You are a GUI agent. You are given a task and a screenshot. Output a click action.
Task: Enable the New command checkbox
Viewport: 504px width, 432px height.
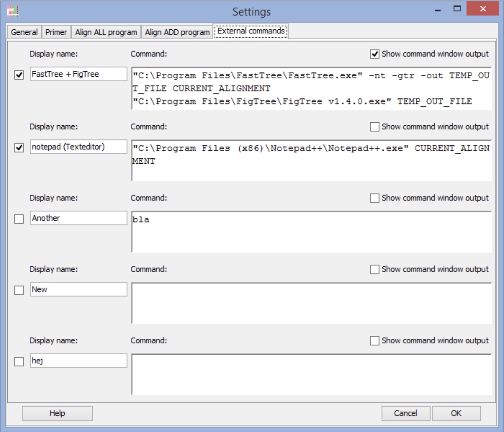point(19,290)
